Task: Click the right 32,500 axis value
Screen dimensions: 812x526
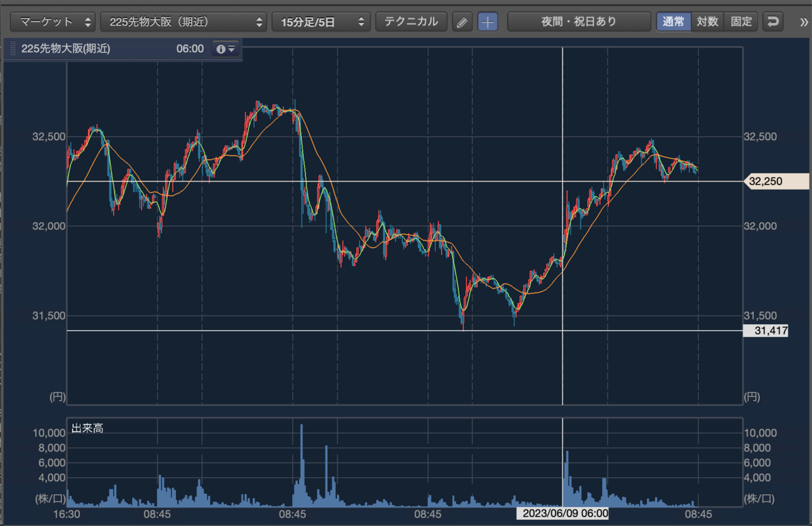Action: [760, 136]
